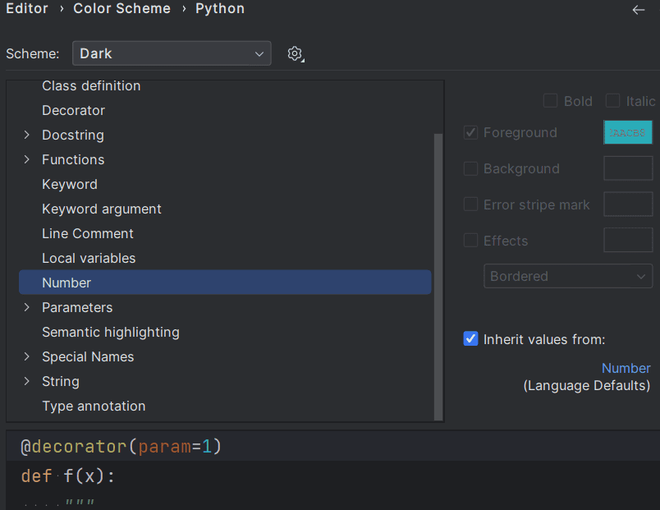This screenshot has height=510, width=660.
Task: Click the Editor breadcrumb
Action: click(x=27, y=9)
